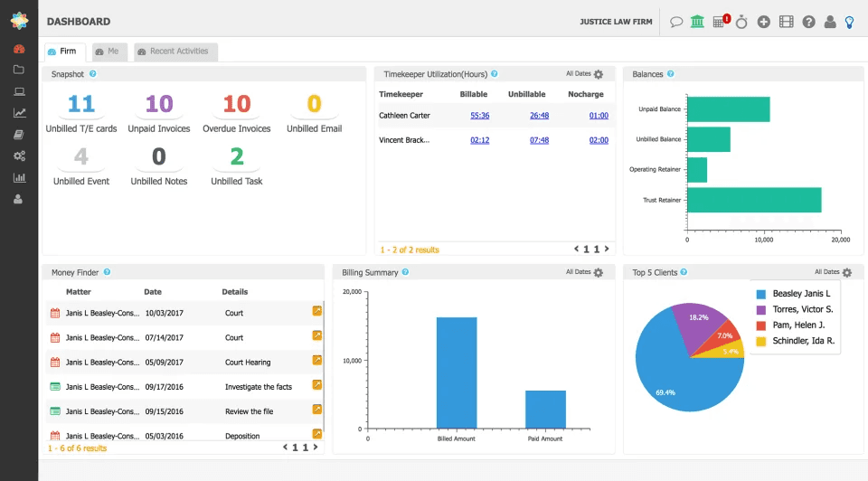This screenshot has height=481, width=868.
Task: Open the 10 Unpaid Invoices count
Action: pyautogui.click(x=159, y=104)
